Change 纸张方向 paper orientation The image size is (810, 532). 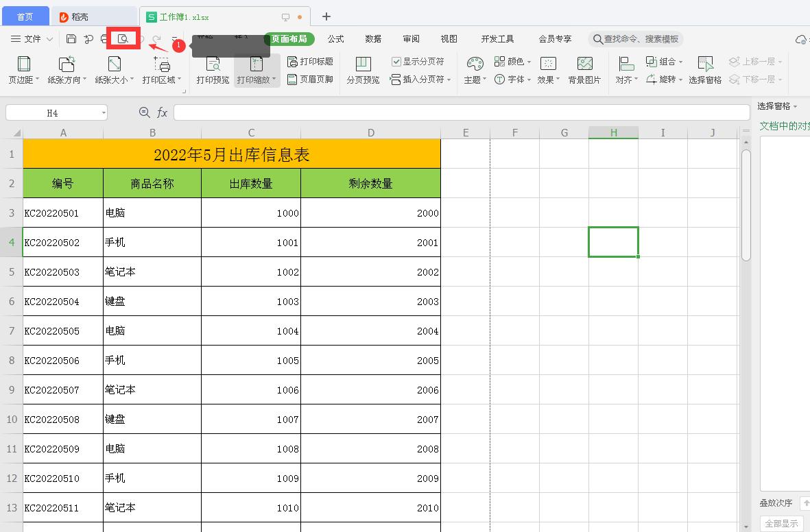(67, 69)
